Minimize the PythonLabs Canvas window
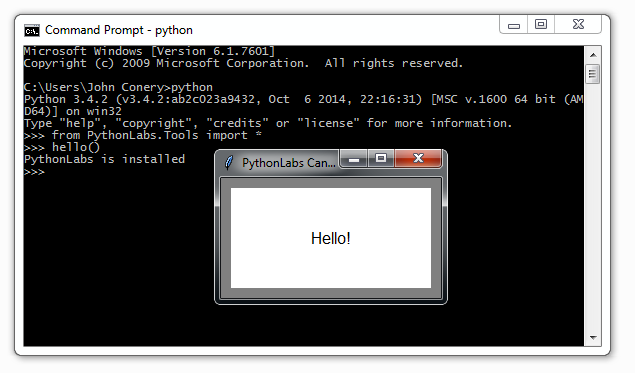Screen dimensions: 635x373 coord(354,158)
